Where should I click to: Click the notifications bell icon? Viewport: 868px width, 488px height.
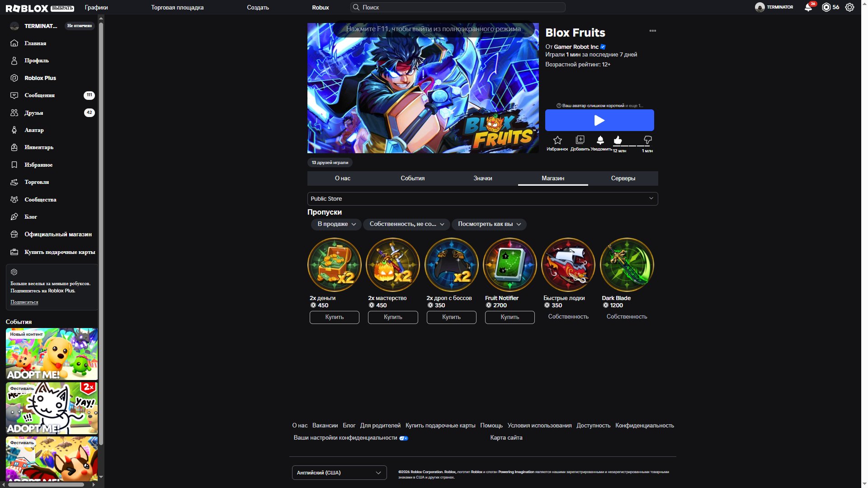coord(808,7)
